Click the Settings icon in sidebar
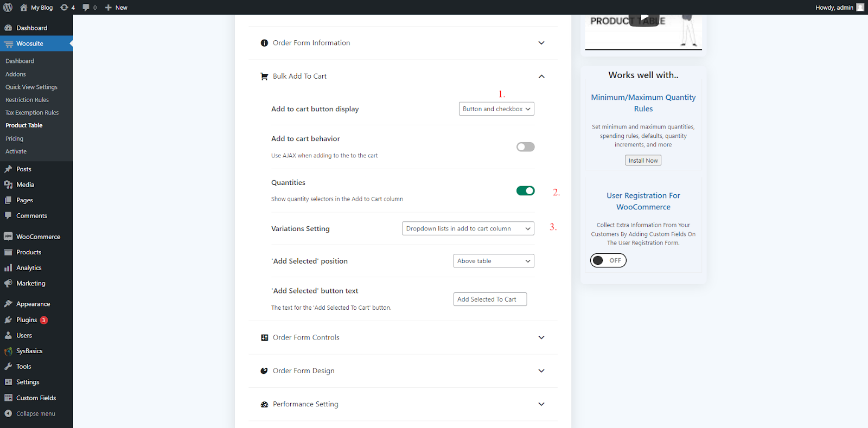Image resolution: width=868 pixels, height=428 pixels. (x=8, y=382)
